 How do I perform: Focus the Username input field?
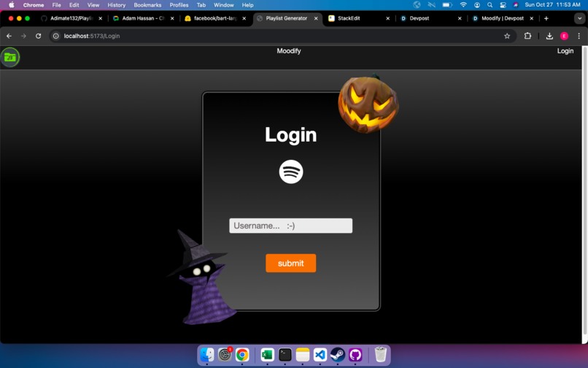coord(290,226)
